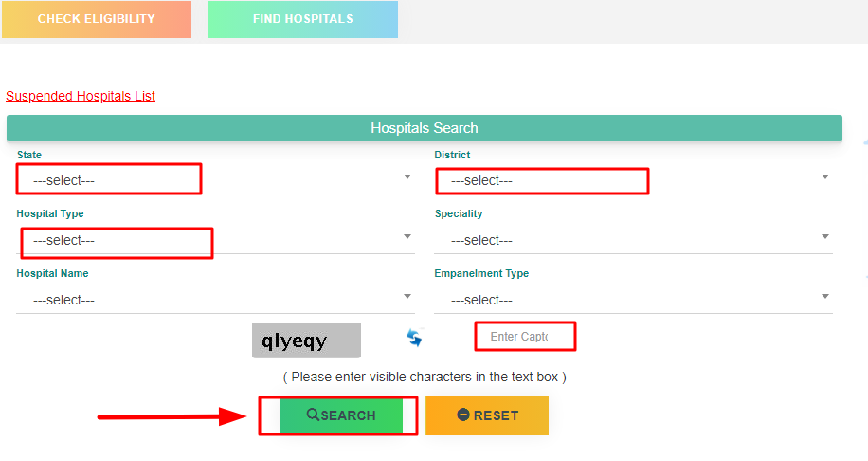
Task: Click the State dropdown arrow
Action: 407,176
